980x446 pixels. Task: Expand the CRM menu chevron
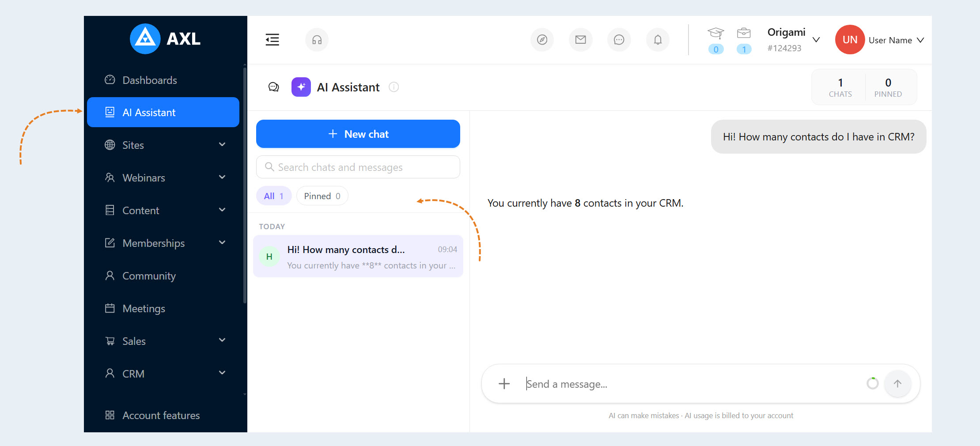(x=222, y=373)
